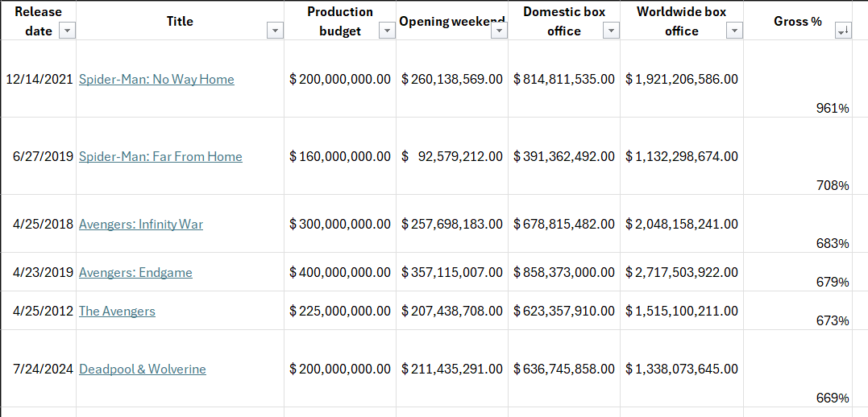Select the $300,000,000.00 budget cell

coord(340,224)
